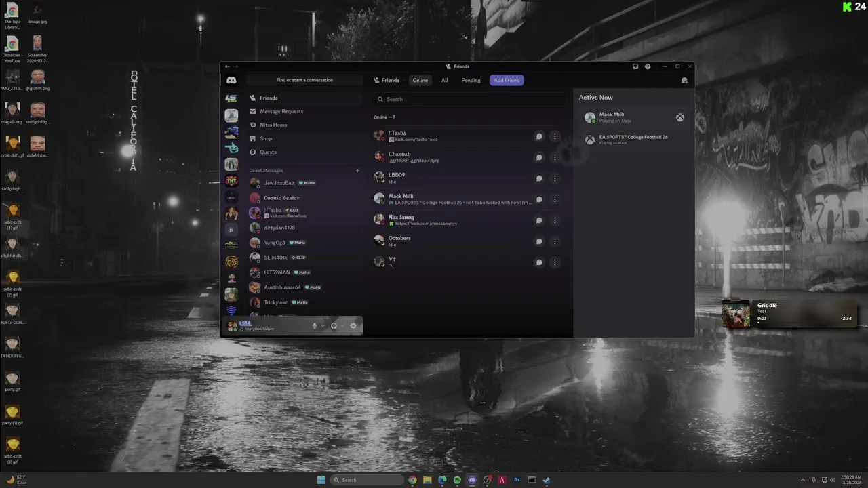Open DM with Doonie Beater
Screen dimensions: 868x488
[x=303, y=198]
